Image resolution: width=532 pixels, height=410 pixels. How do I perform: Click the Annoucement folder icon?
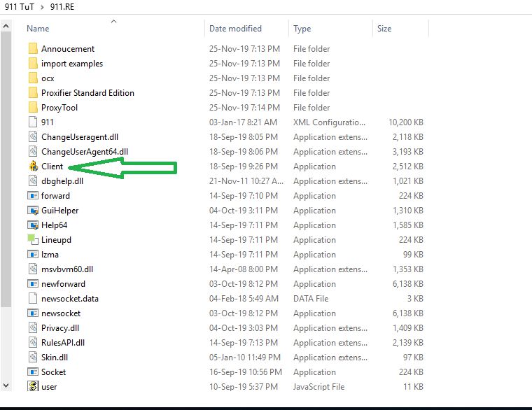click(x=33, y=49)
